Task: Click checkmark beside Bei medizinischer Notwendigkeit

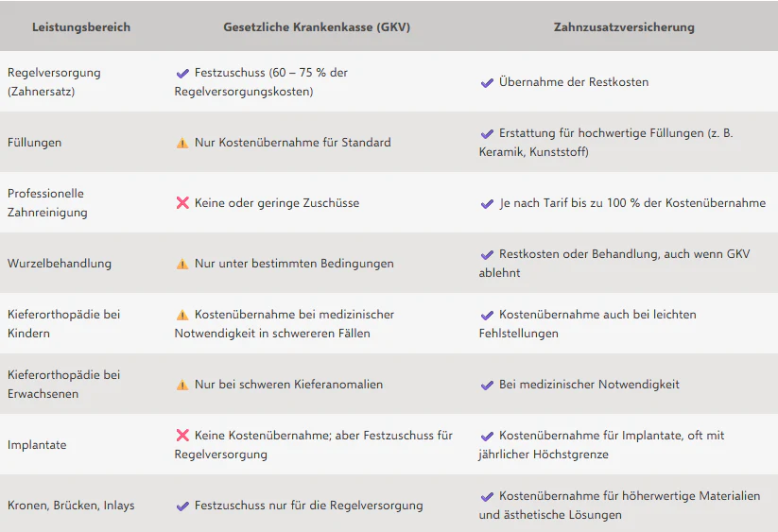Action: tap(487, 386)
